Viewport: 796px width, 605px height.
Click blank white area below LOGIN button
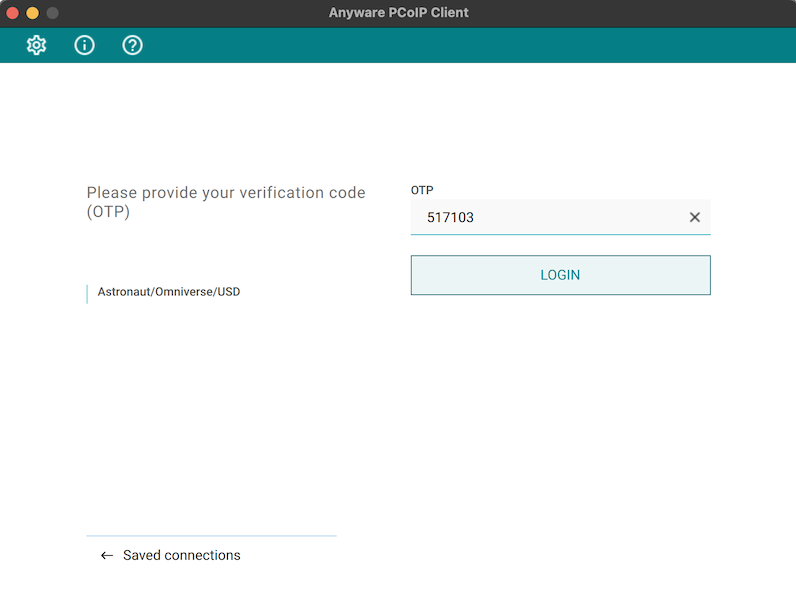(560, 420)
